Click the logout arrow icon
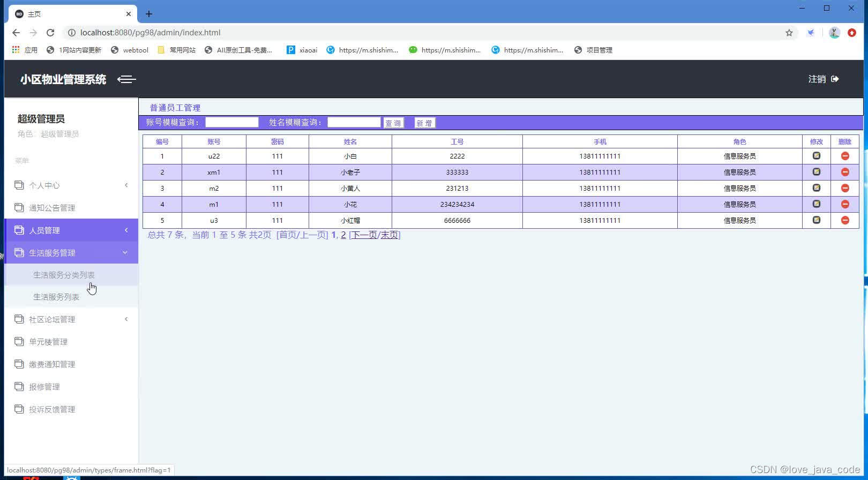 (835, 79)
